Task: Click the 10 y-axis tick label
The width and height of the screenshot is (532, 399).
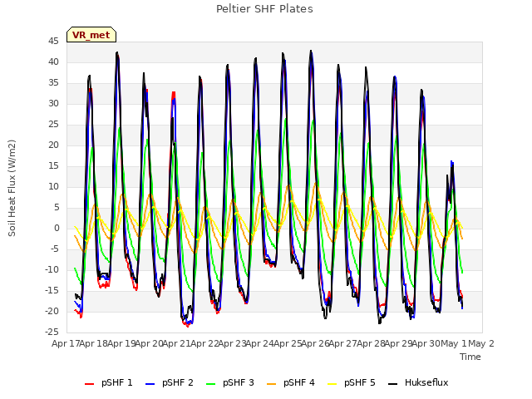Action: 53,186
